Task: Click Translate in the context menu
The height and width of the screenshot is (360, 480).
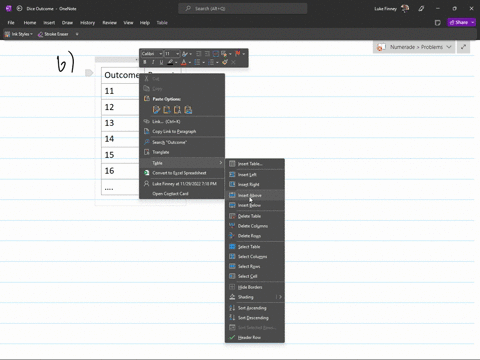Action: (x=182, y=152)
